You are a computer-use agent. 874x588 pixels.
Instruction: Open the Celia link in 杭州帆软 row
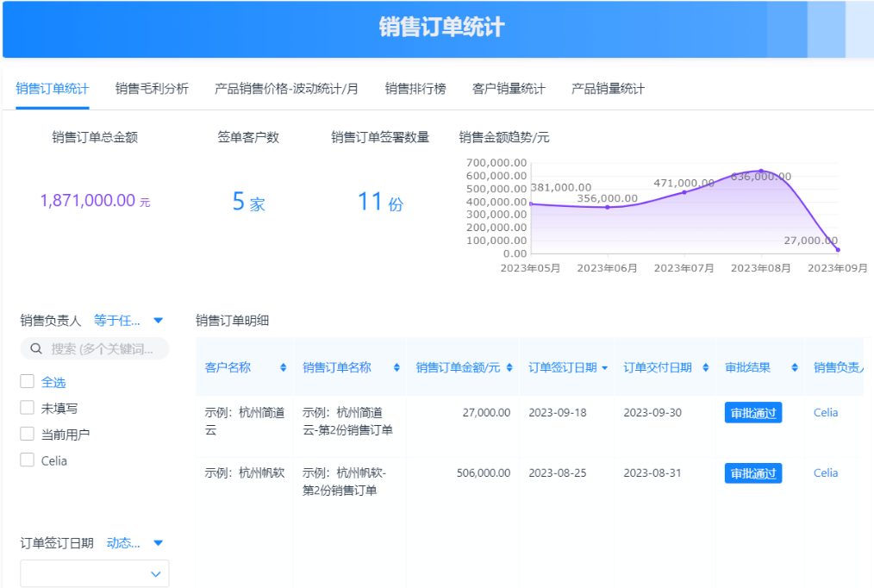coord(825,473)
